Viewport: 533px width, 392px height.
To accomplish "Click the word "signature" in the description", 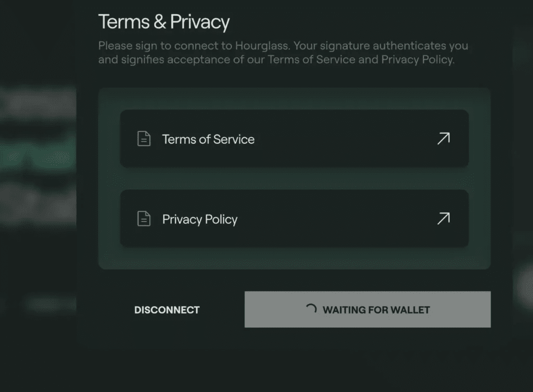I will [345, 46].
